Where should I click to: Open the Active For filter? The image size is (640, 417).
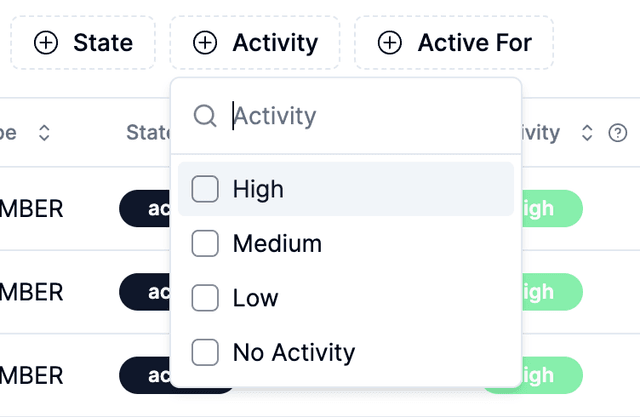point(455,43)
